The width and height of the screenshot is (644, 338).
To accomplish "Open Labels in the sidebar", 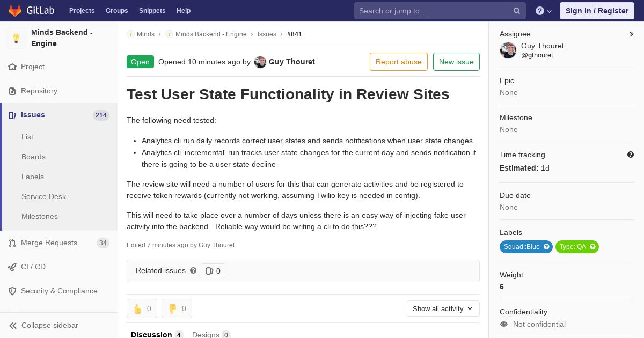I will (x=33, y=177).
